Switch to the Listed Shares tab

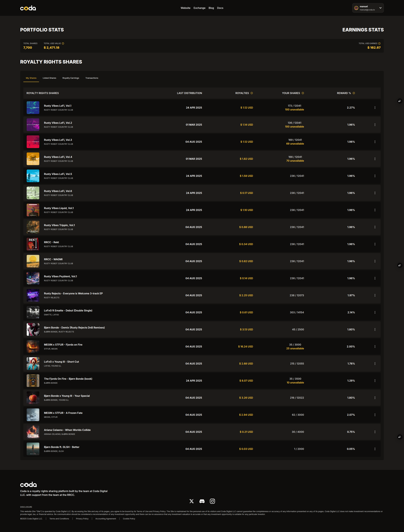tap(49, 78)
